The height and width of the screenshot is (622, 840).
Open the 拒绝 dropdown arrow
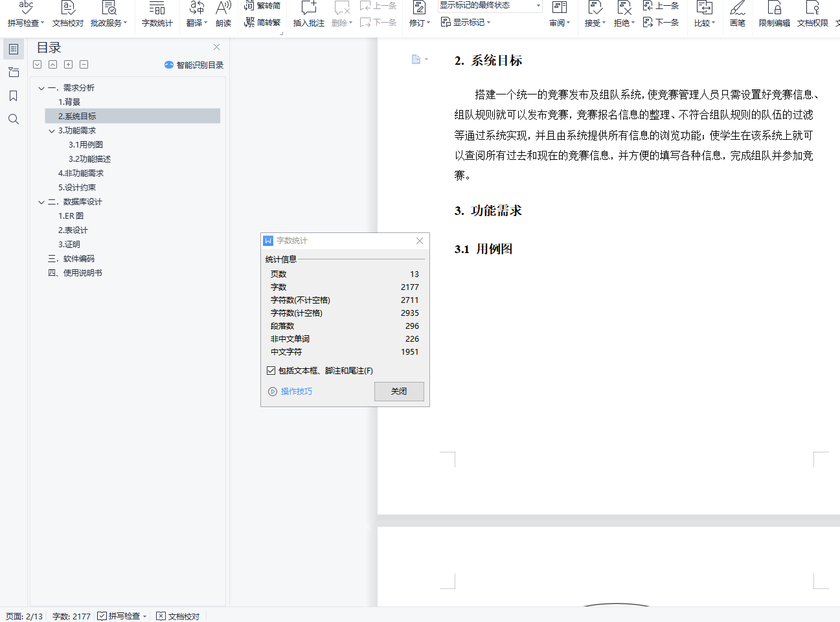pyautogui.click(x=633, y=23)
